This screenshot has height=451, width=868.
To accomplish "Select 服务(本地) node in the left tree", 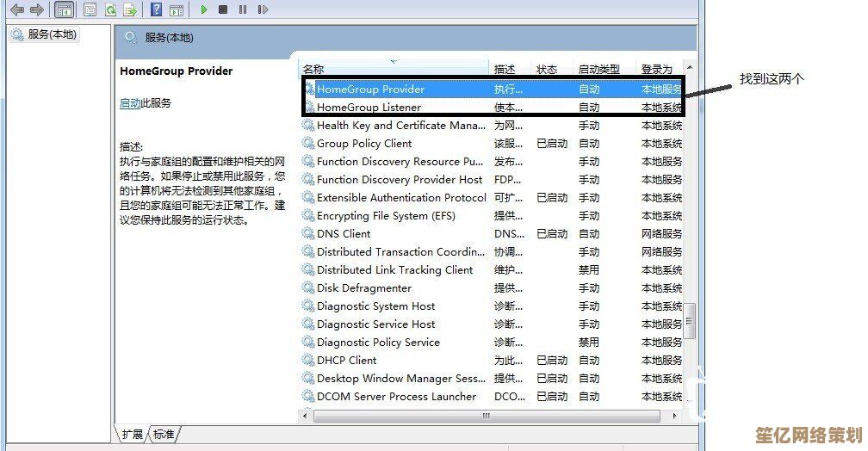I will click(52, 34).
